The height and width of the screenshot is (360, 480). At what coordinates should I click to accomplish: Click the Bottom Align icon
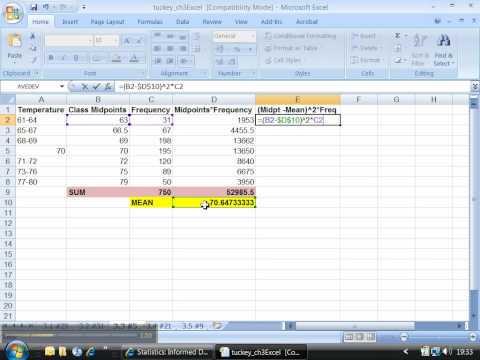coord(183,36)
